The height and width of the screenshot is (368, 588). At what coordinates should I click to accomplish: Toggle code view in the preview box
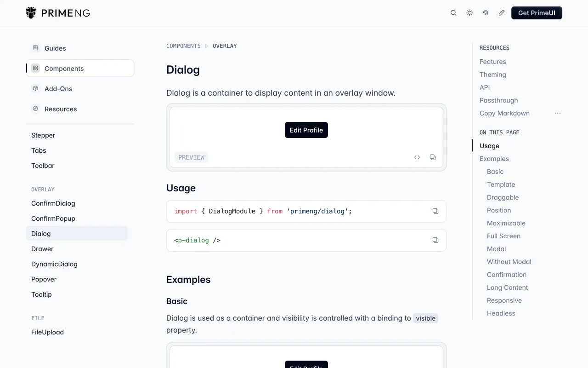(417, 157)
